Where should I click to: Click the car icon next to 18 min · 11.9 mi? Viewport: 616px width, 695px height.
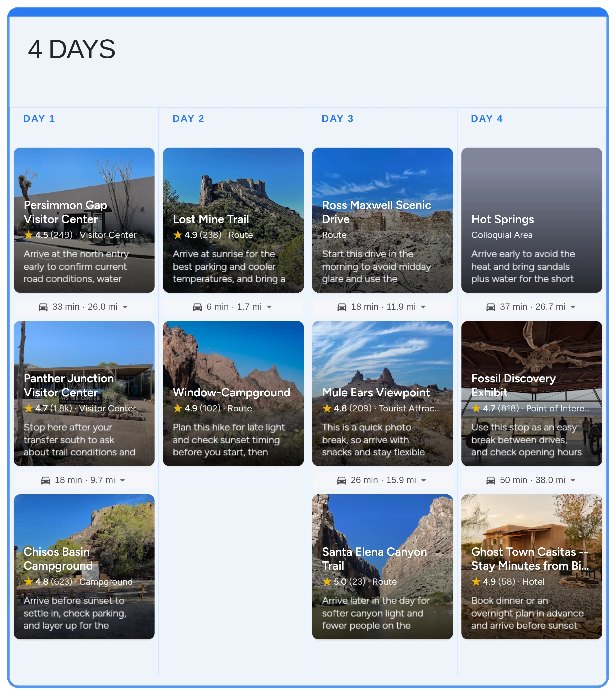[x=342, y=307]
